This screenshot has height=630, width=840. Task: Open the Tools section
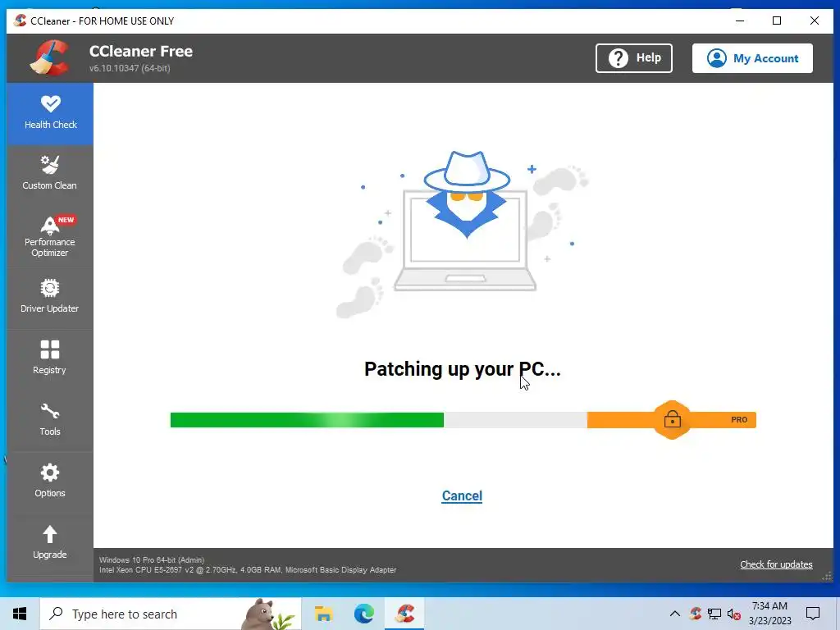50,419
